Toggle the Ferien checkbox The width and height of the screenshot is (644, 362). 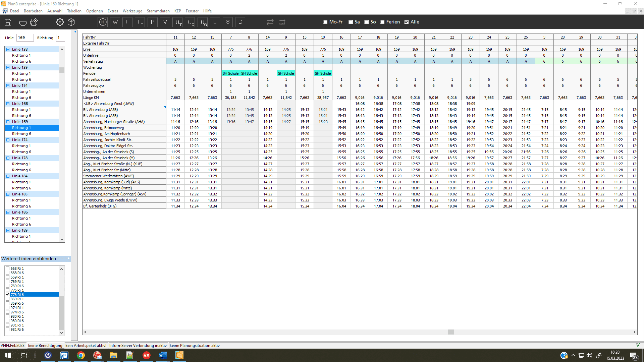(382, 22)
